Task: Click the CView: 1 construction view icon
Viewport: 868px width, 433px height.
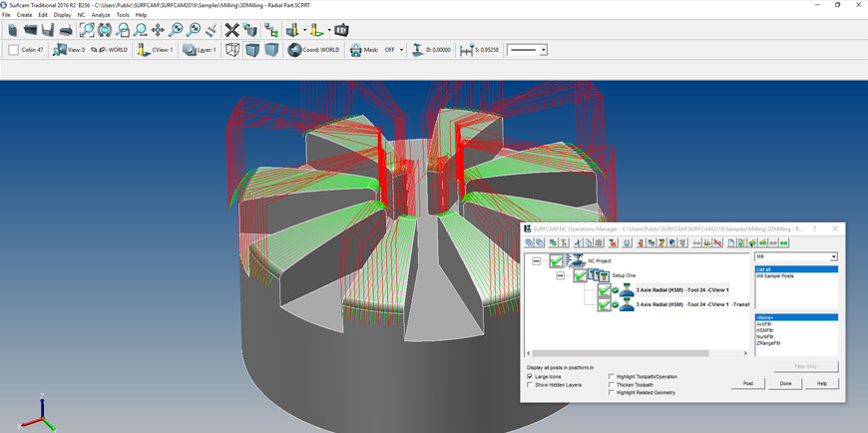Action: click(x=144, y=50)
